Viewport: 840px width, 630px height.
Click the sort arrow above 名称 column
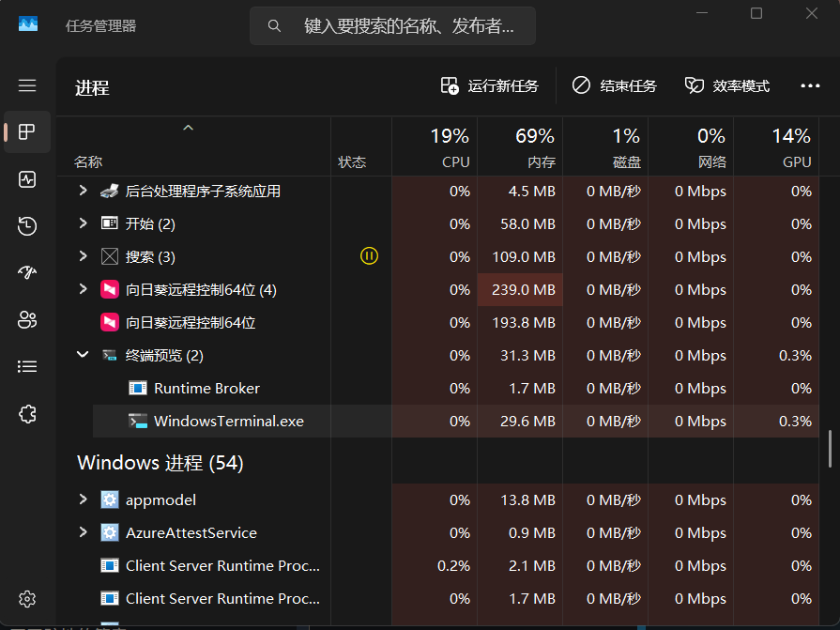(x=188, y=128)
